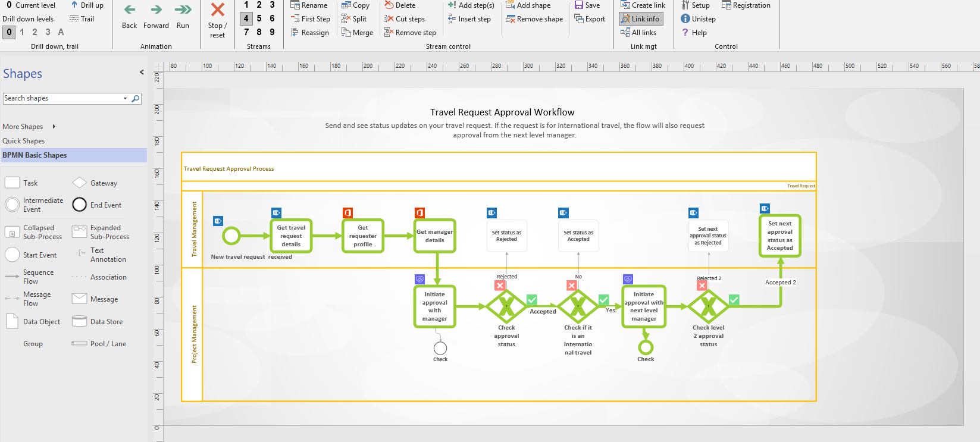Click the Stop / reset red X icon
This screenshot has width=980, height=442.
pos(218,10)
